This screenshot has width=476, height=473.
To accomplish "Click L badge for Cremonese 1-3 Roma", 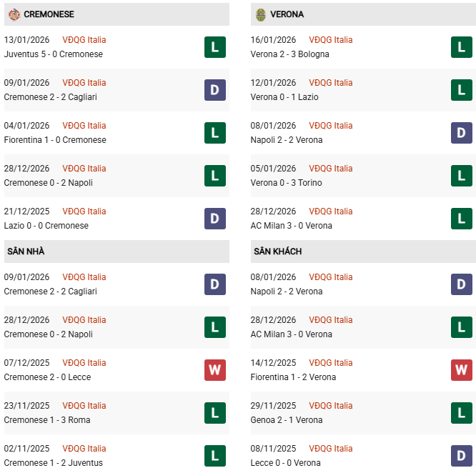I will [215, 413].
